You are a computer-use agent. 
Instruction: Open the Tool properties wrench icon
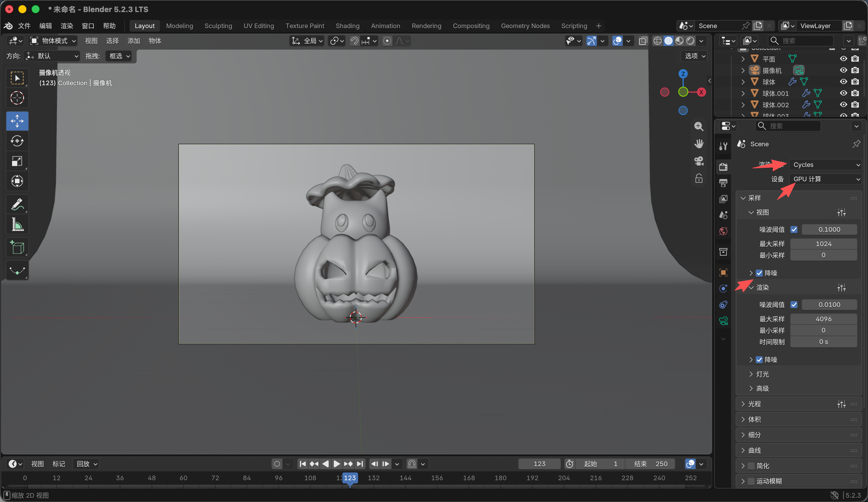(x=723, y=146)
